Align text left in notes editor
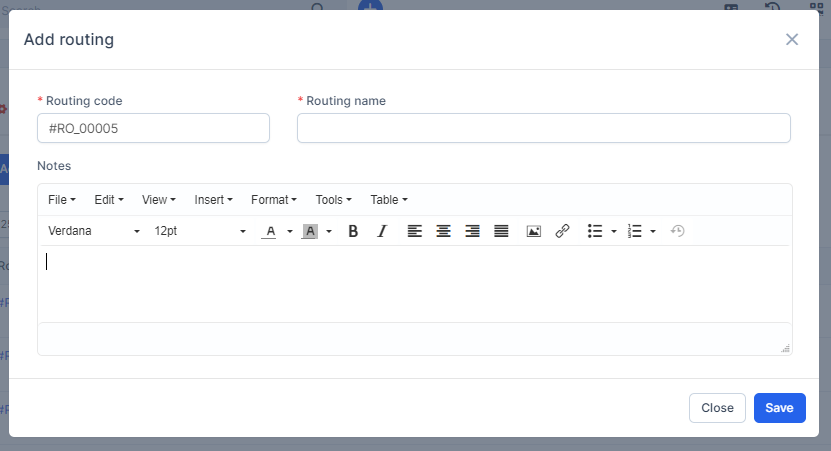The width and height of the screenshot is (831, 451). (x=414, y=231)
